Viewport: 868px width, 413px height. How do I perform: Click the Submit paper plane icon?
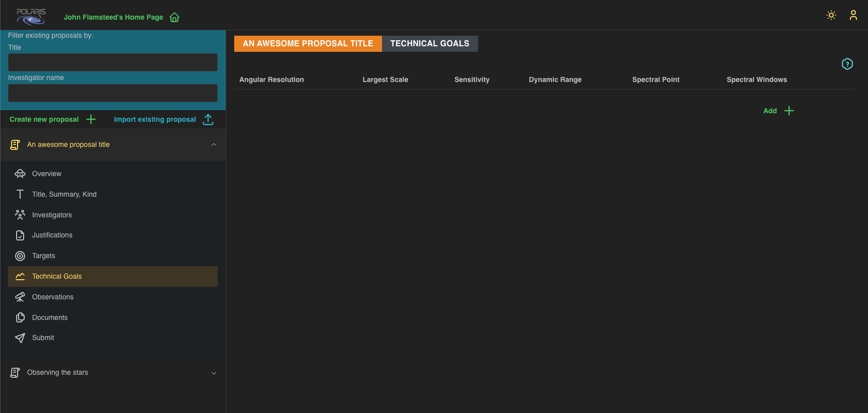pyautogui.click(x=20, y=338)
